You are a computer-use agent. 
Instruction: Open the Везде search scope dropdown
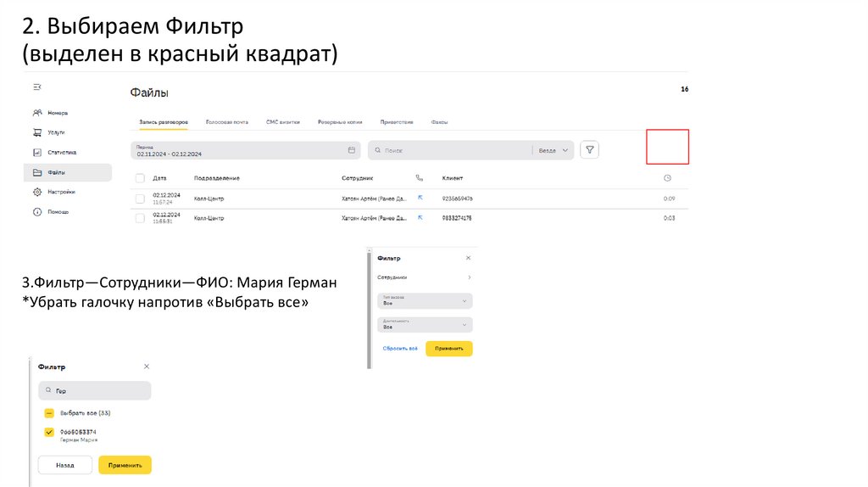point(553,150)
